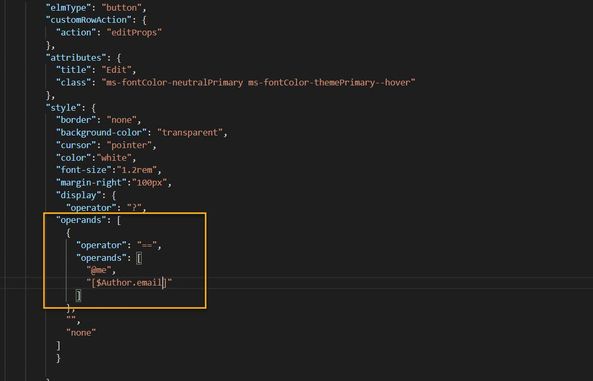Click the "?" operator value
This screenshot has width=593, height=381.
134,208
